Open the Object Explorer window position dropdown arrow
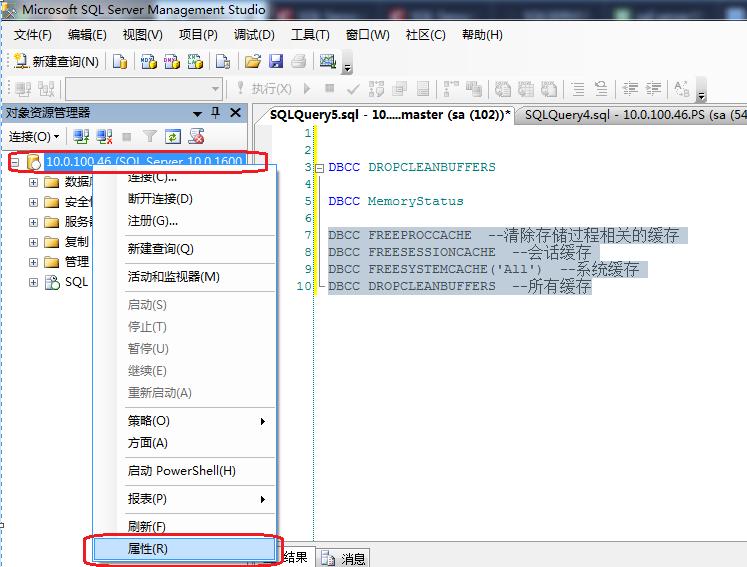The image size is (747, 567). [197, 113]
